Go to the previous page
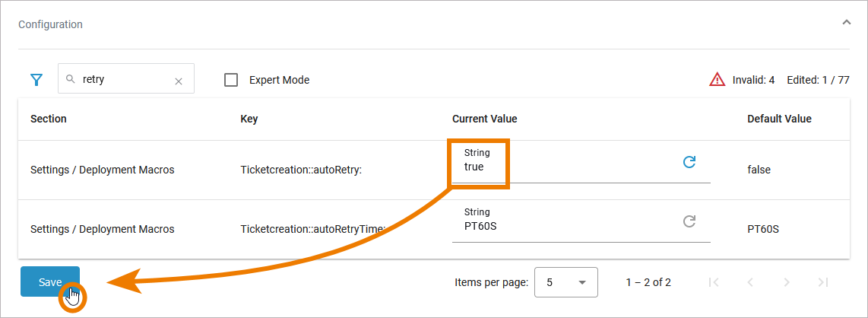 (749, 282)
